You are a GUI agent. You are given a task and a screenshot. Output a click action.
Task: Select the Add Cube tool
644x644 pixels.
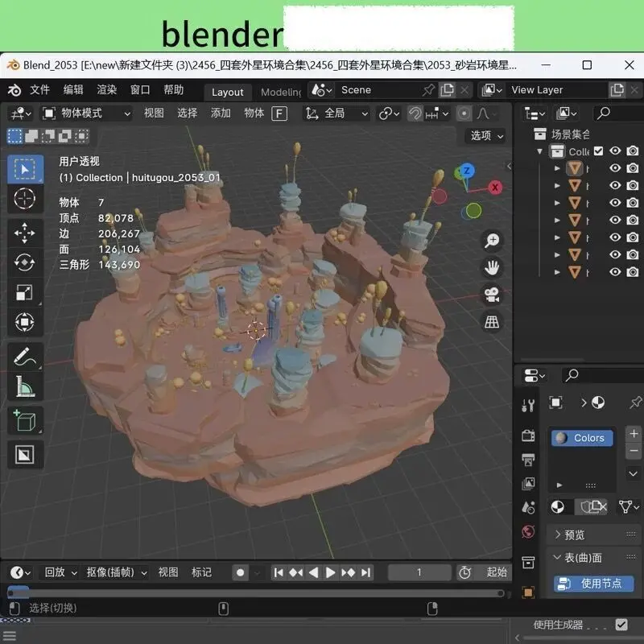tap(25, 420)
